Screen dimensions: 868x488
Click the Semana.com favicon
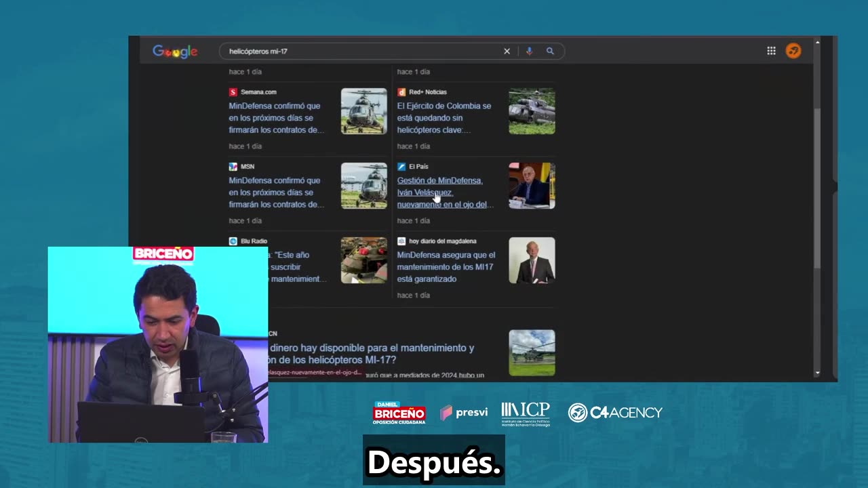coord(233,92)
